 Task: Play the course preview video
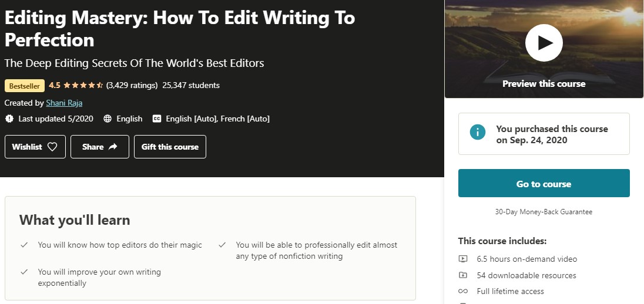[x=544, y=43]
